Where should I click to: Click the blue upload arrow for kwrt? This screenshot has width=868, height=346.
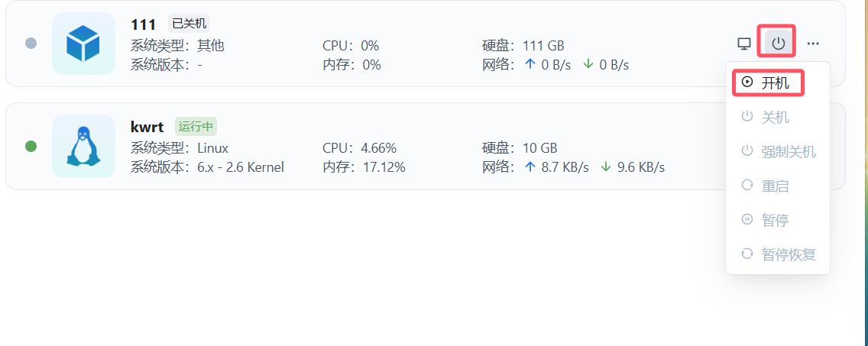pos(530,167)
